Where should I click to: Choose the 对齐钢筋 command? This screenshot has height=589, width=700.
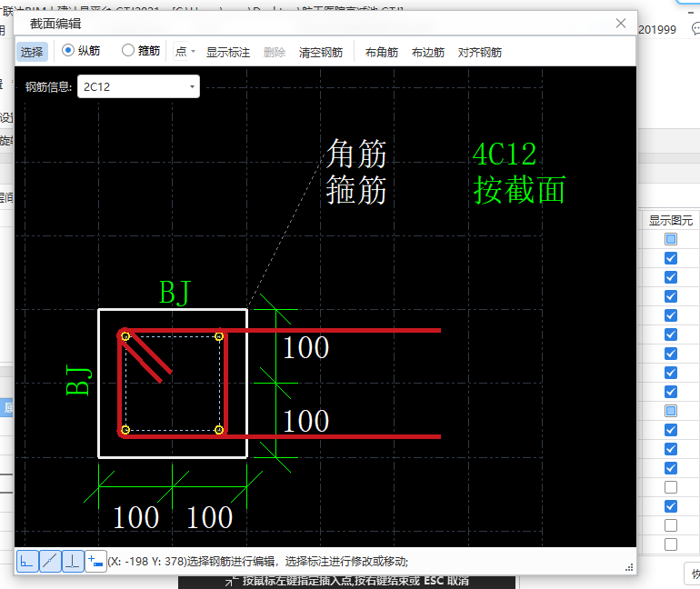tap(479, 52)
